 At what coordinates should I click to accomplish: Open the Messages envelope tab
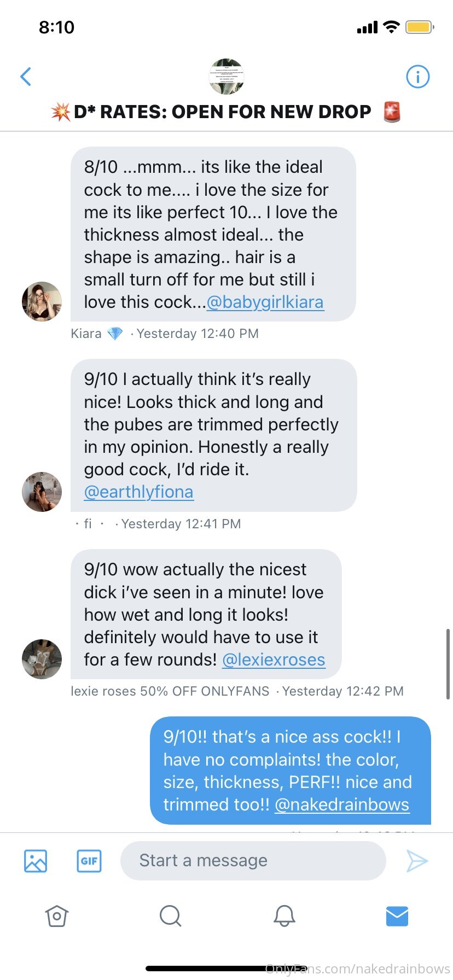[x=397, y=916]
